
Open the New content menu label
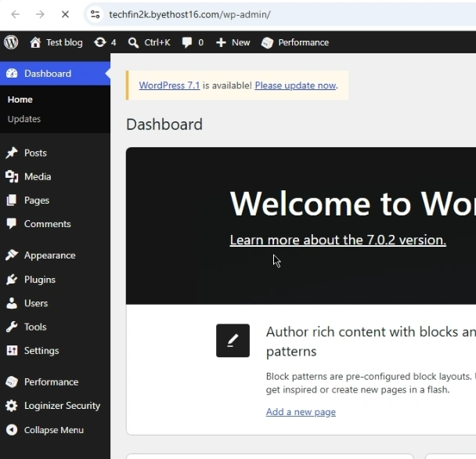pyautogui.click(x=240, y=42)
